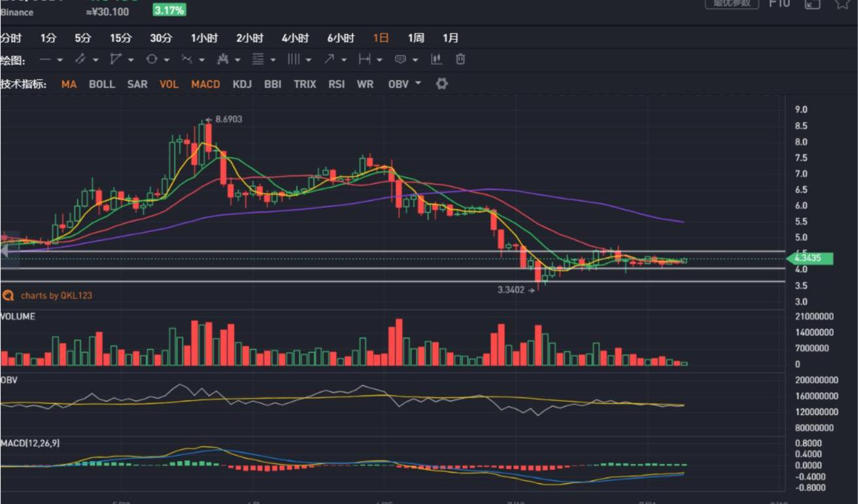Toggle the BOLL indicator on

(x=101, y=84)
